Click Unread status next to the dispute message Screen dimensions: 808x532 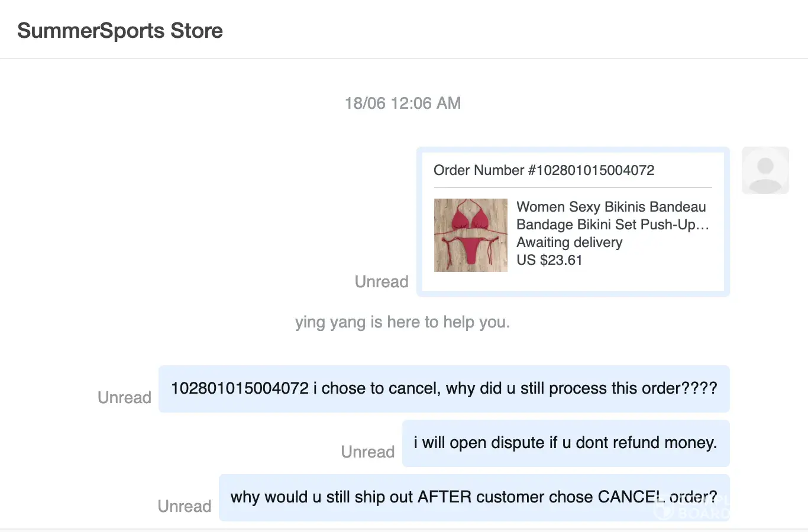[x=367, y=452]
